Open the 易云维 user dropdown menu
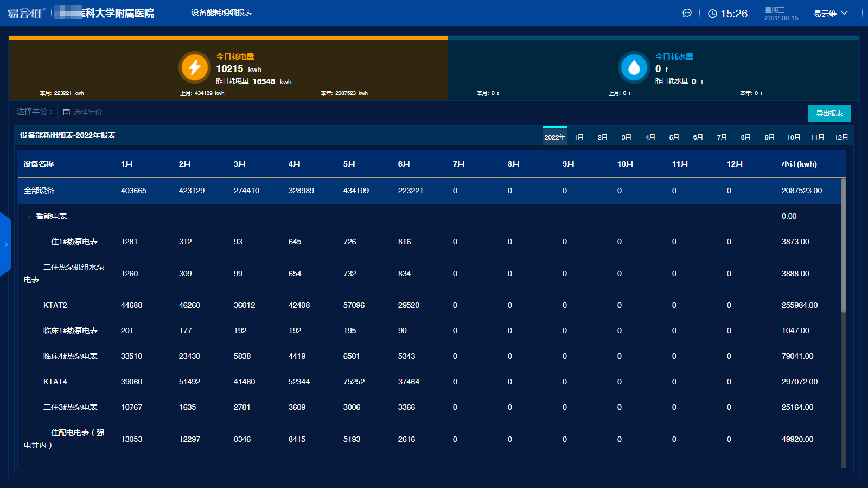Viewport: 868px width, 488px height. click(x=830, y=14)
